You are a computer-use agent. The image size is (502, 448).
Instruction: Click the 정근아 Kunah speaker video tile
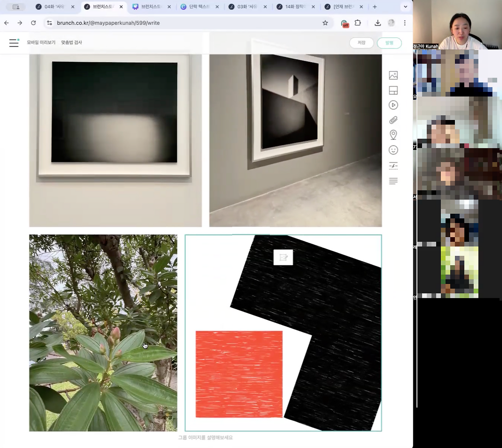pos(457,25)
